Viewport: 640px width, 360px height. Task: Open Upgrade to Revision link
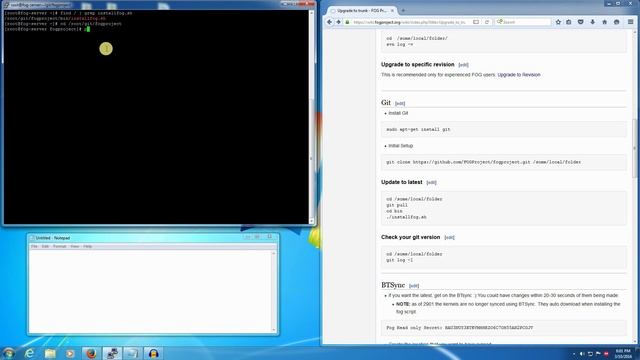[x=519, y=75]
